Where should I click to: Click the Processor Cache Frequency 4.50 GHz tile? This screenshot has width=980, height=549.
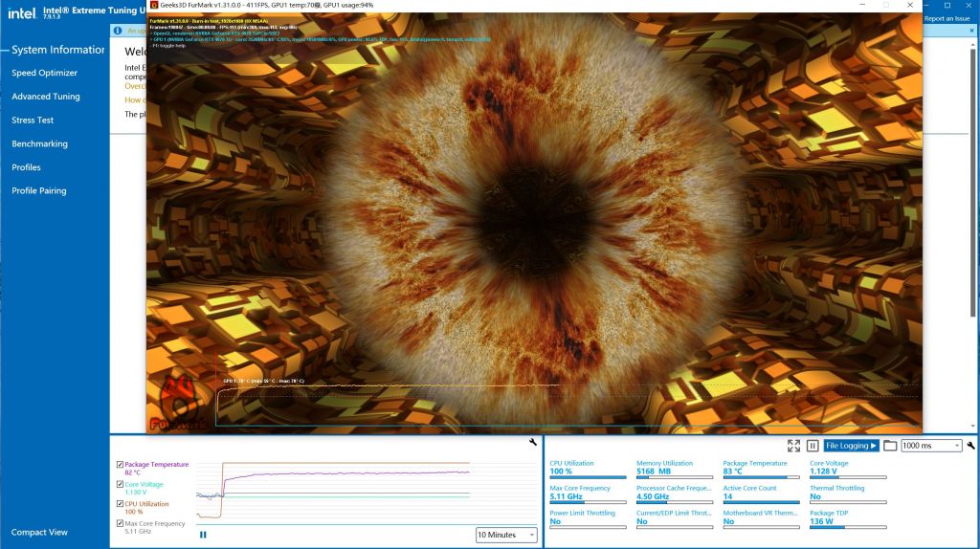[x=675, y=494]
